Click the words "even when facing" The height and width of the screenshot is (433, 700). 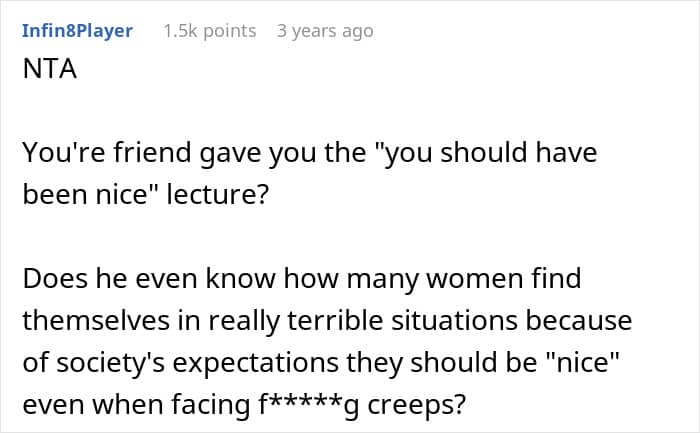coord(137,405)
